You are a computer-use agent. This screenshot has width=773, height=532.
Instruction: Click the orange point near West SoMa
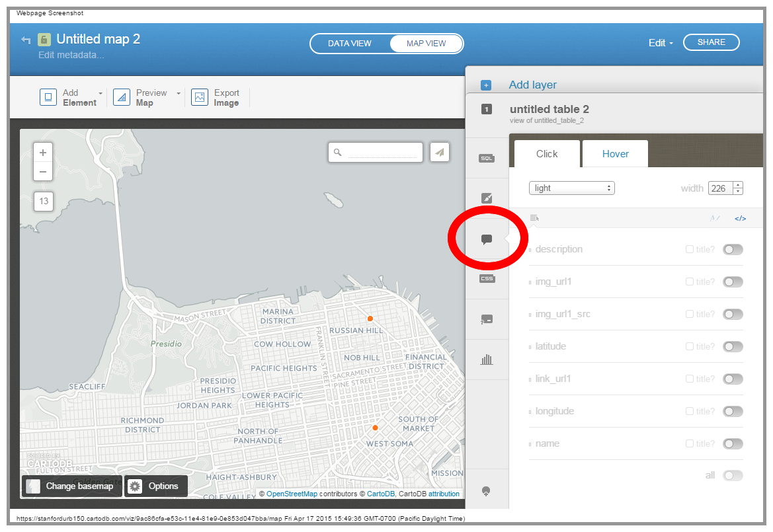pyautogui.click(x=375, y=428)
